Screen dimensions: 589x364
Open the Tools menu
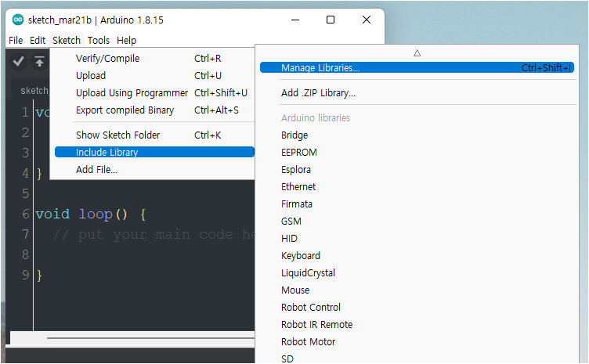click(99, 40)
